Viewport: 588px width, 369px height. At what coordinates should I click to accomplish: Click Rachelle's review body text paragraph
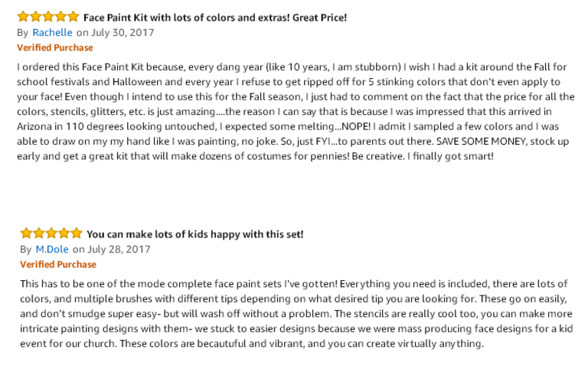pyautogui.click(x=296, y=111)
